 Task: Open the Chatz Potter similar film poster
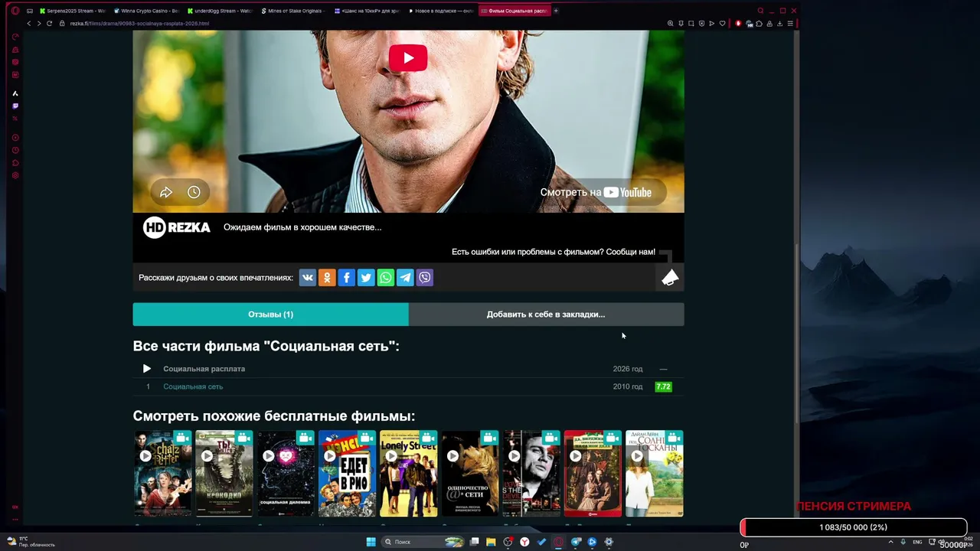tap(163, 474)
